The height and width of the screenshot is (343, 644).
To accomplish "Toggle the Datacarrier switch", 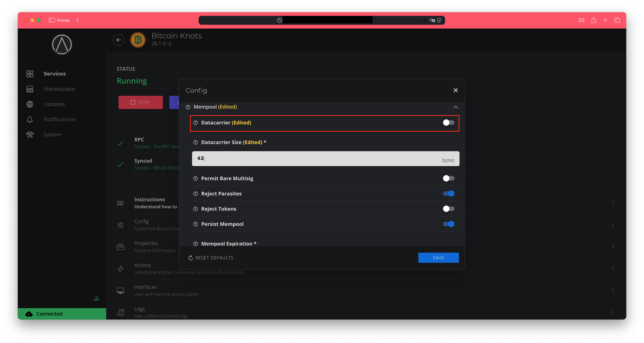I will point(448,123).
